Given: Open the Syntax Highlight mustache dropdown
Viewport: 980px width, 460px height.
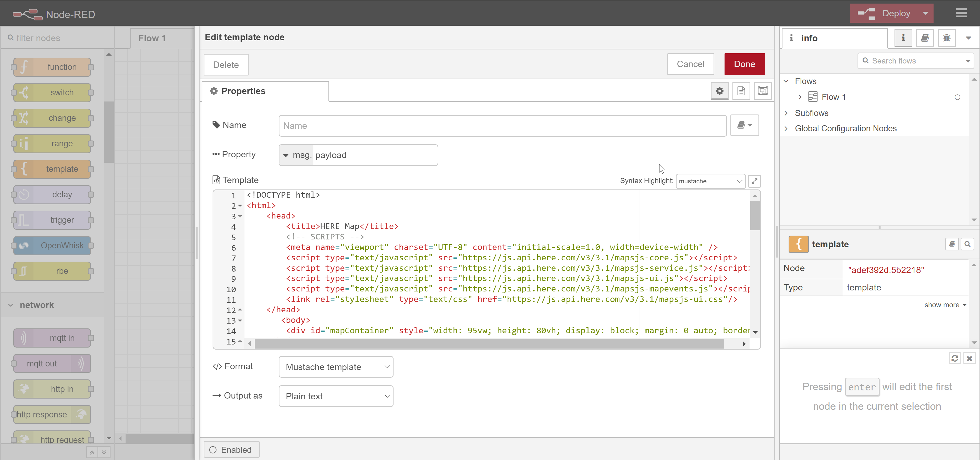Looking at the screenshot, I should [x=710, y=181].
